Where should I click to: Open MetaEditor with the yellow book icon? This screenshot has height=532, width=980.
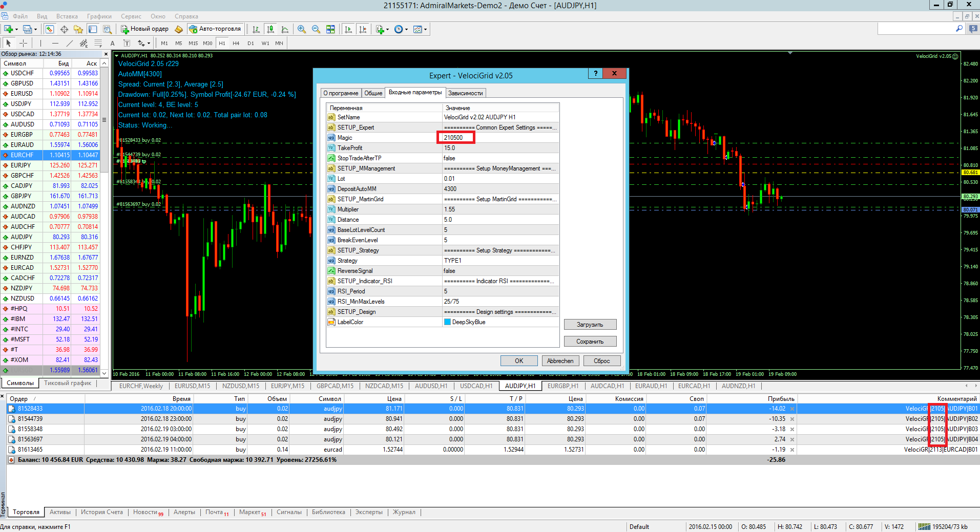click(x=179, y=29)
